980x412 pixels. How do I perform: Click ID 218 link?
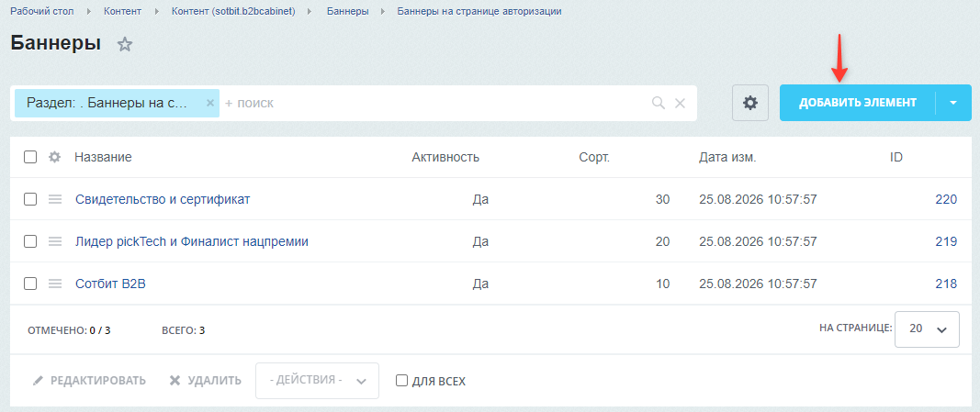[946, 284]
